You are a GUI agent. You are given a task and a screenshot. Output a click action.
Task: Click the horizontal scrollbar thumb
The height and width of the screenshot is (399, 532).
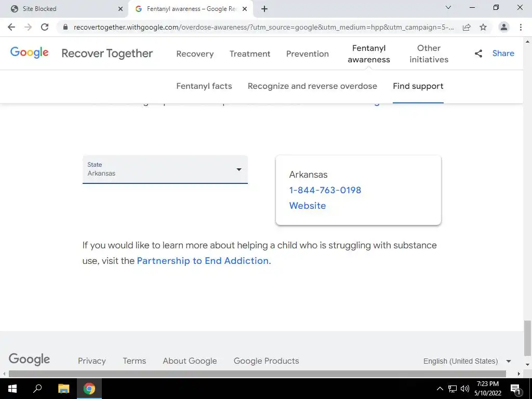pos(257,374)
